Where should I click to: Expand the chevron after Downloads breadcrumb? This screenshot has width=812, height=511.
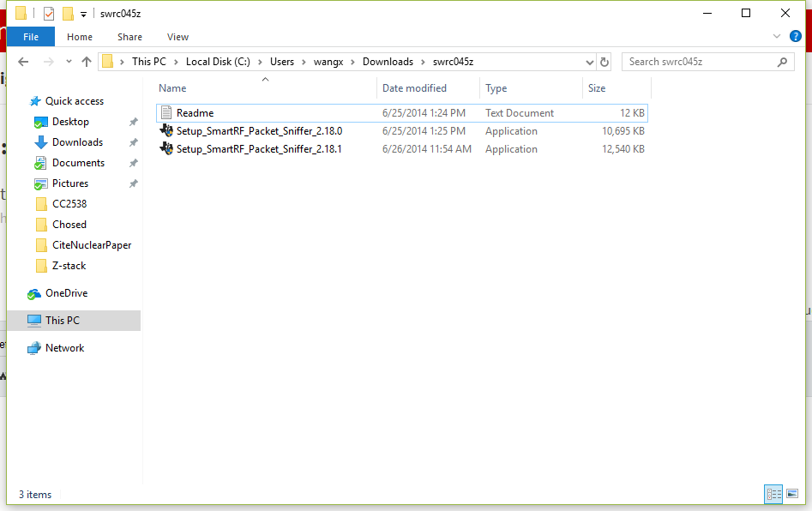tap(423, 62)
